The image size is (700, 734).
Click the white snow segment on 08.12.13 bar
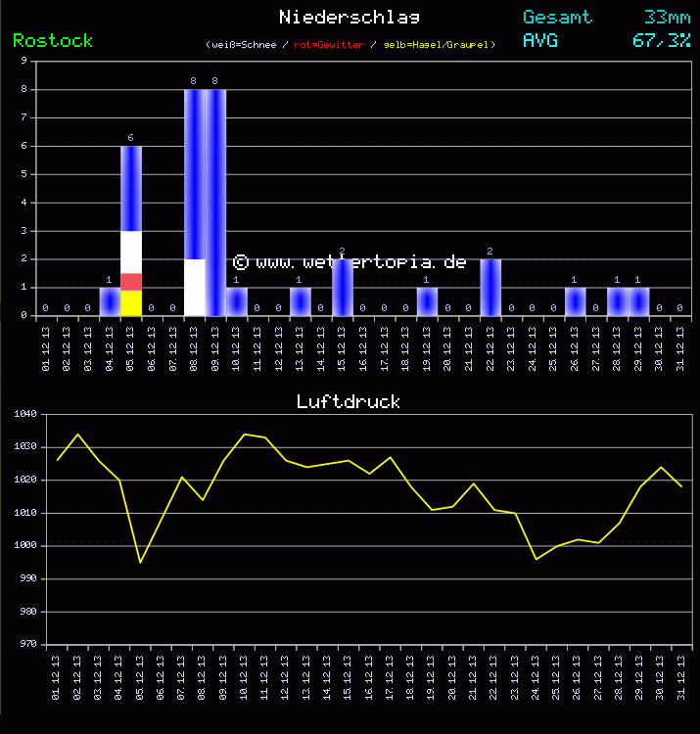point(195,287)
